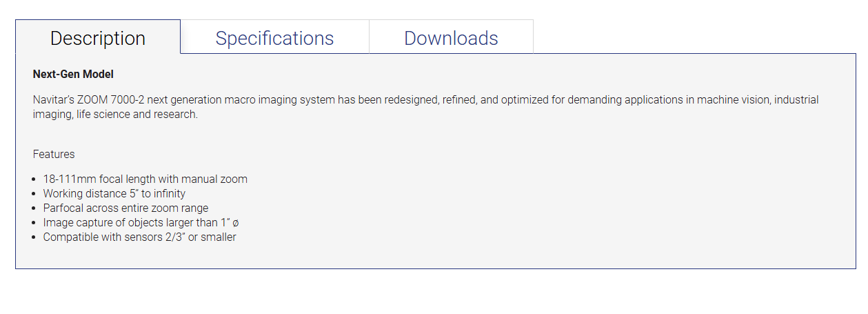Switch to the Specifications tab
Image resolution: width=868 pixels, height=314 pixels.
(x=274, y=37)
